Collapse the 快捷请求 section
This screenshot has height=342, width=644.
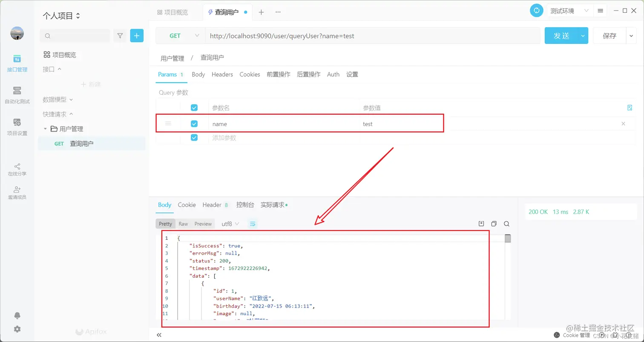coord(58,114)
